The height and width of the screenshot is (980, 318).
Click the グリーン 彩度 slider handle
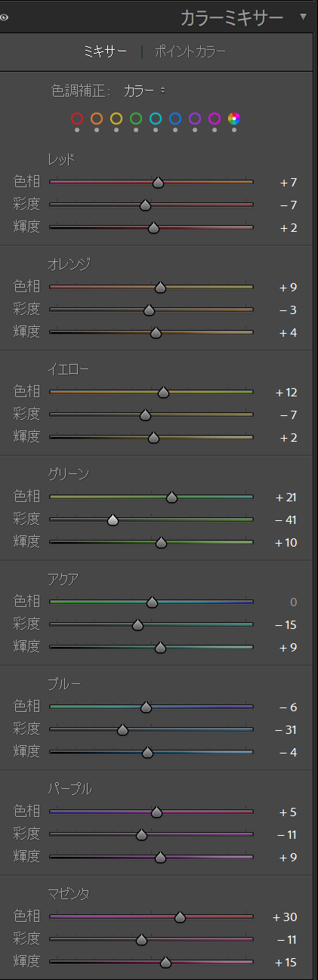[113, 519]
